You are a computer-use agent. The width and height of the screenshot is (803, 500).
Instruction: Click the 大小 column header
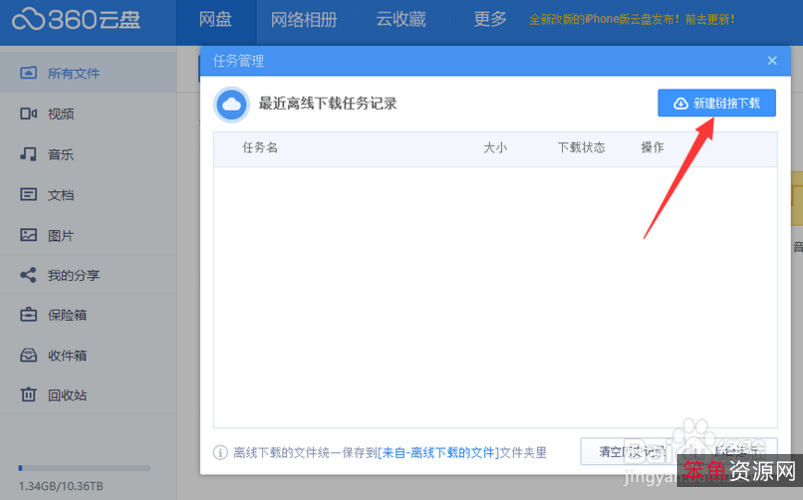click(x=495, y=148)
